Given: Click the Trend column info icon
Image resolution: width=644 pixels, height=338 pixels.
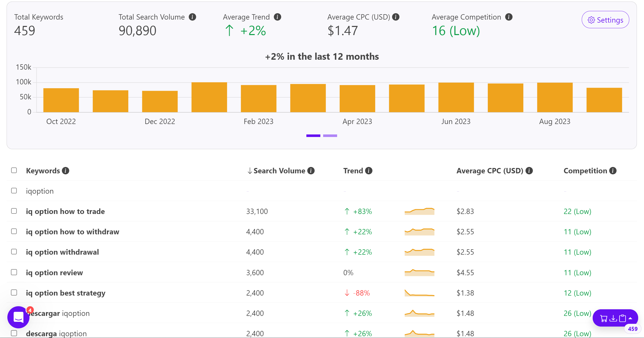Looking at the screenshot, I should tap(369, 171).
